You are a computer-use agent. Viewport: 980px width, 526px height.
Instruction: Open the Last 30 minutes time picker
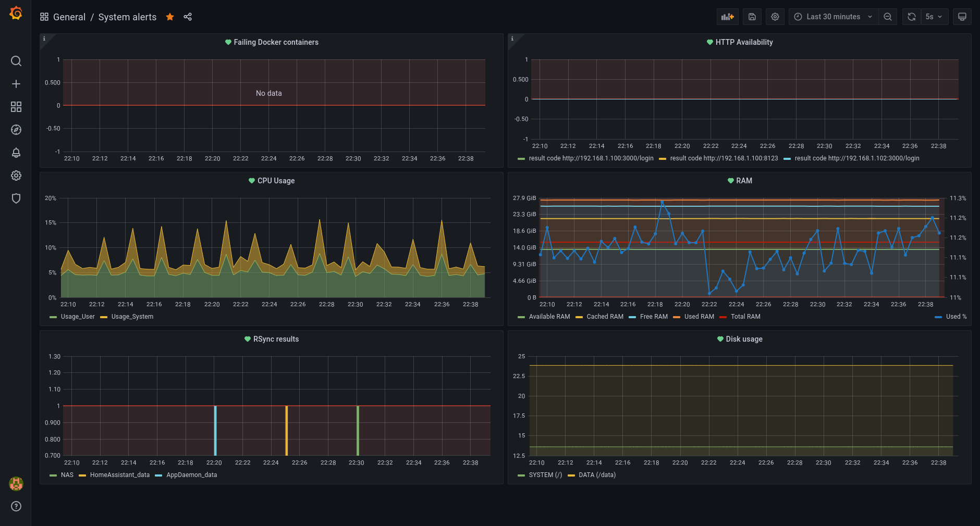pyautogui.click(x=832, y=16)
